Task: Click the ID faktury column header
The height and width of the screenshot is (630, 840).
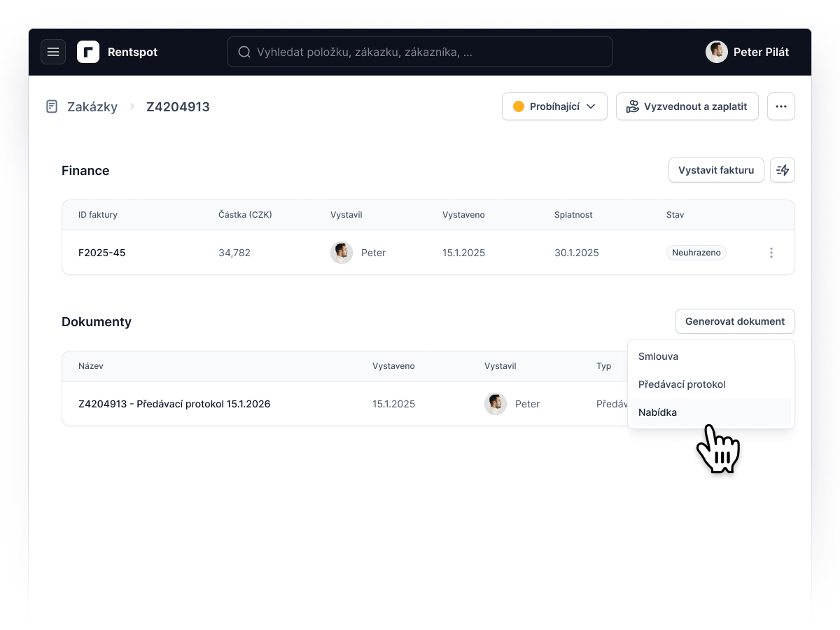Action: pyautogui.click(x=98, y=215)
